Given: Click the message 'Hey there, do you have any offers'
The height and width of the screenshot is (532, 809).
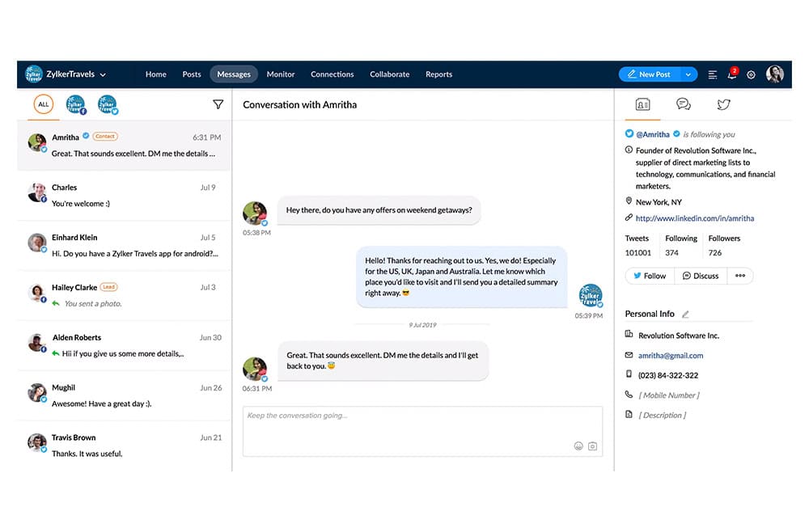Looking at the screenshot, I should [x=379, y=210].
